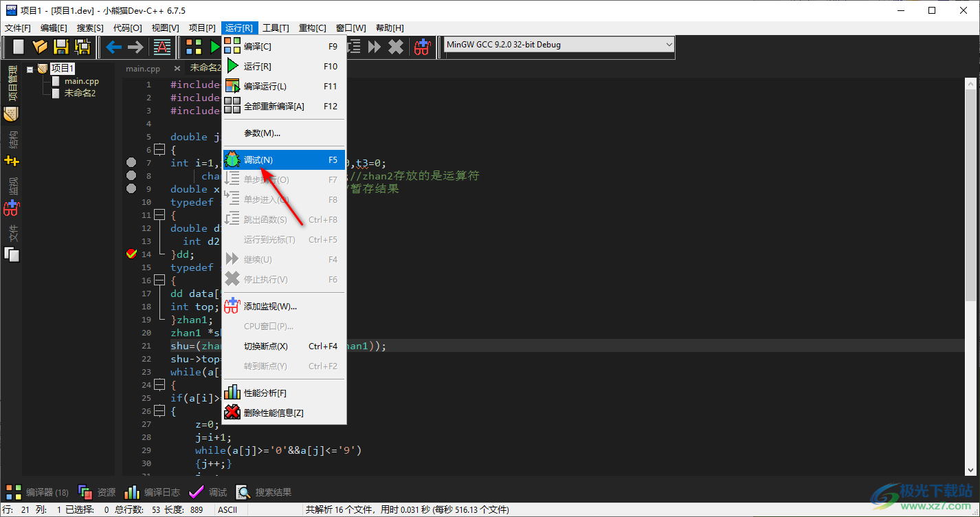Toggle the active breakpoint on line 14
This screenshot has height=517, width=980.
point(132,254)
